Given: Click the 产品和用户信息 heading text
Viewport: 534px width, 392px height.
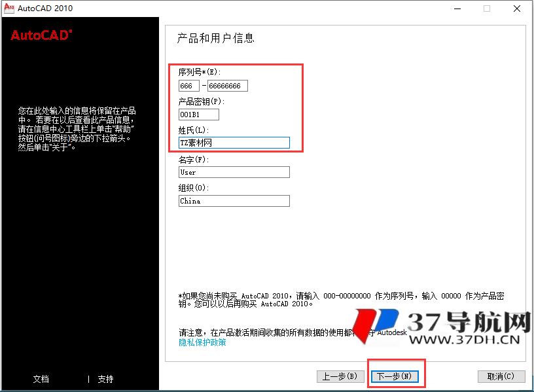Looking at the screenshot, I should click(x=217, y=39).
